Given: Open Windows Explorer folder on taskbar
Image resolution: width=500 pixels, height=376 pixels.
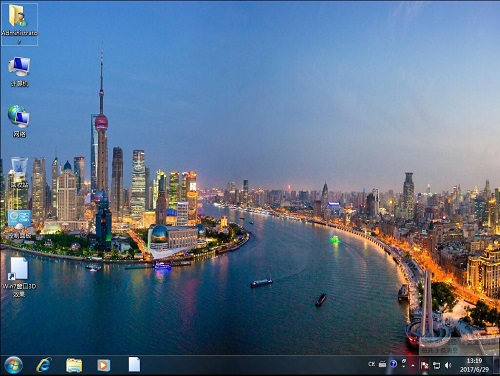Looking at the screenshot, I should pos(74,365).
